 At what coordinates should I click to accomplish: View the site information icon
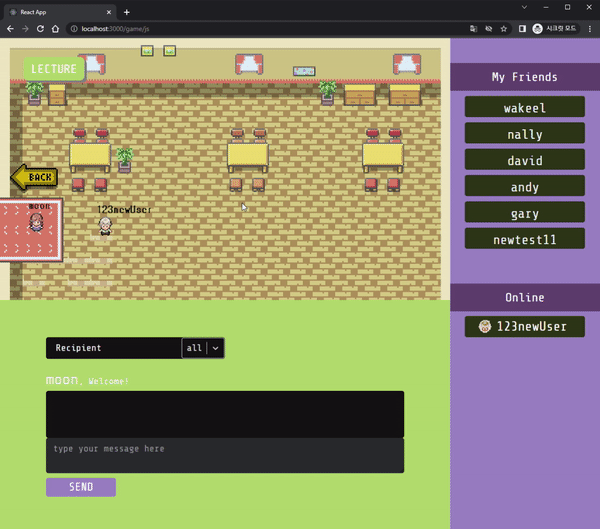tap(74, 29)
